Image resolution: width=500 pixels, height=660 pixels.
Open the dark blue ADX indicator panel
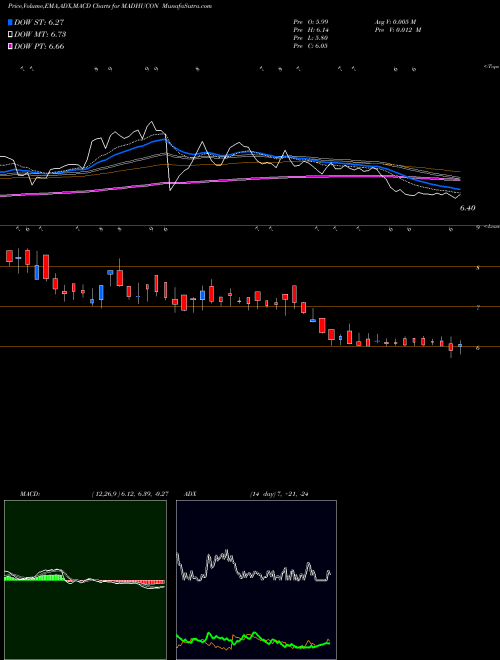(x=256, y=580)
